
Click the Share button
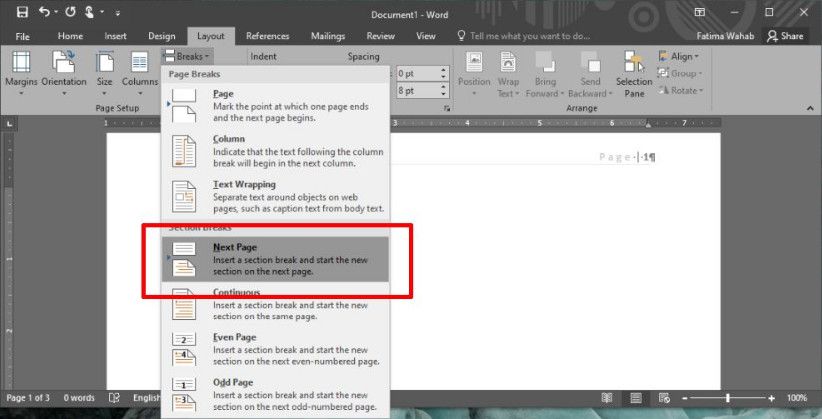coord(785,36)
